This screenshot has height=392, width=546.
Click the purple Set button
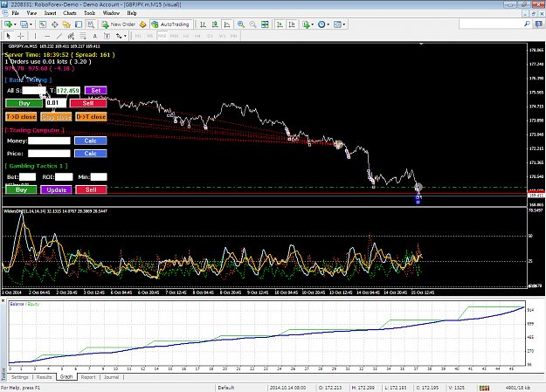tap(96, 91)
